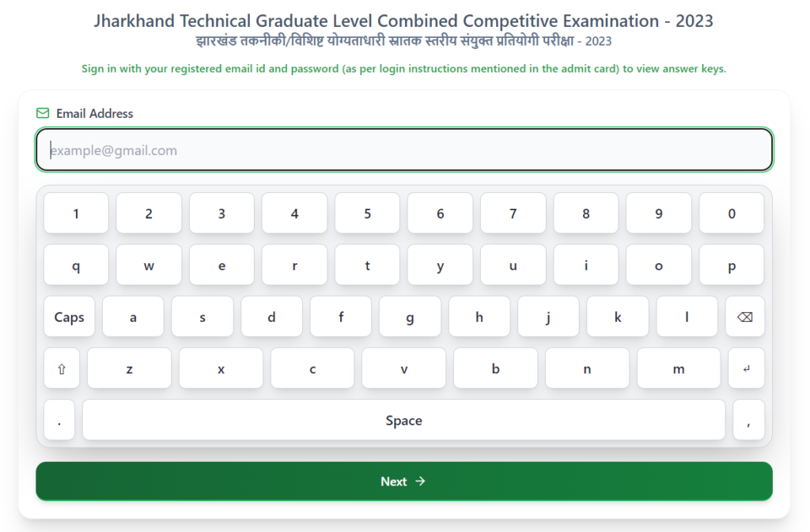Select the email address input field

[403, 149]
